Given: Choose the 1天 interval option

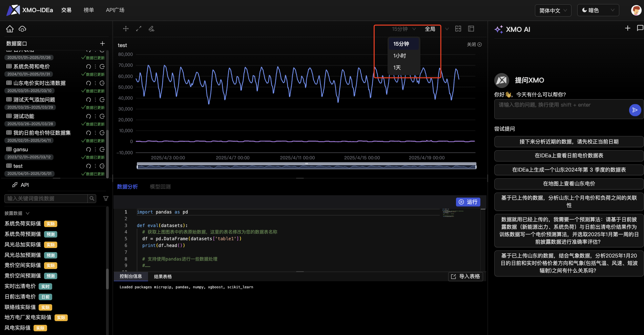Looking at the screenshot, I should pos(403,68).
